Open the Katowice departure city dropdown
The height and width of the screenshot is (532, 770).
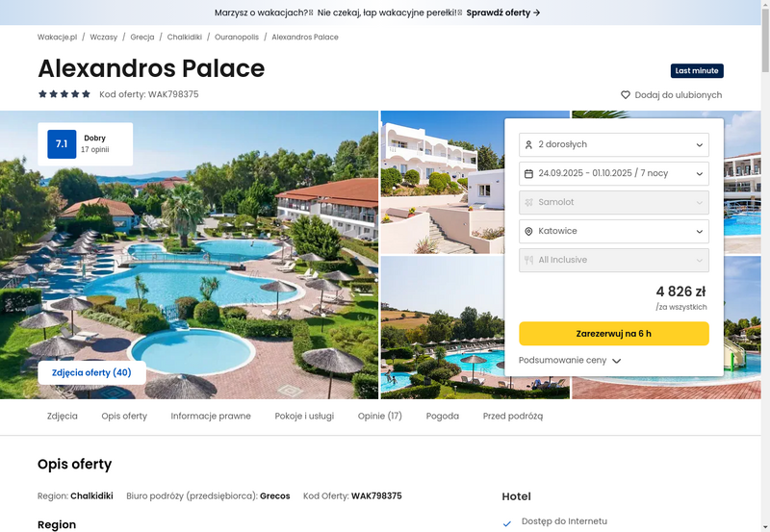click(x=614, y=231)
